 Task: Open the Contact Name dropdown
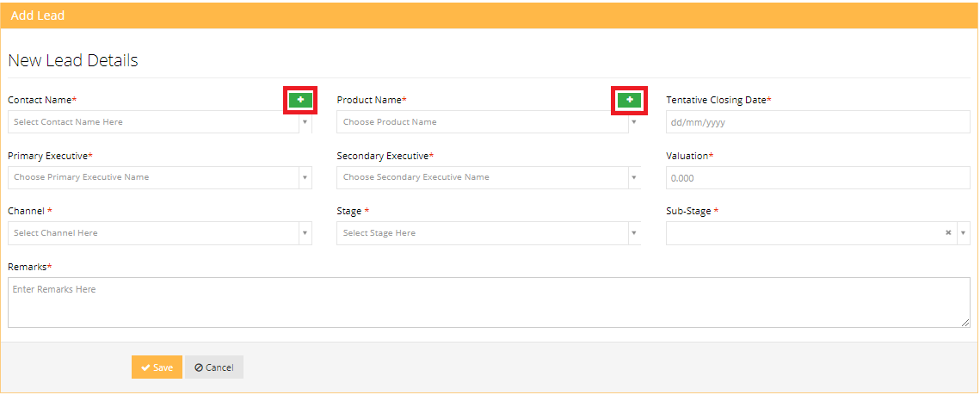tap(153, 122)
